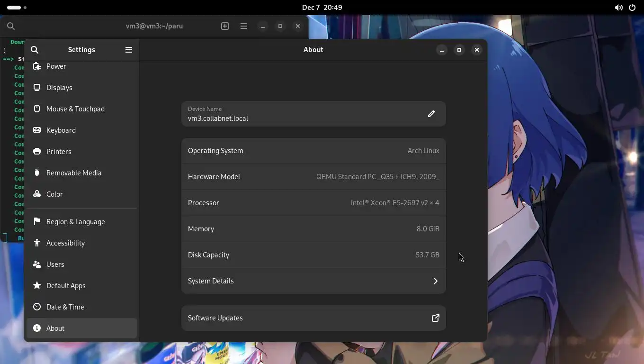Open Users settings panel
This screenshot has width=644, height=364.
(82, 264)
